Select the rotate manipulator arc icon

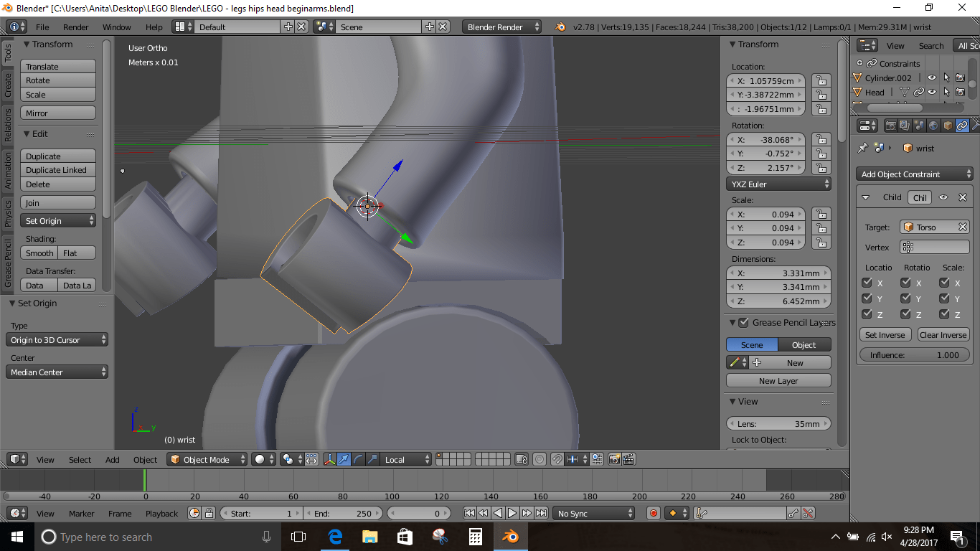[x=358, y=460]
